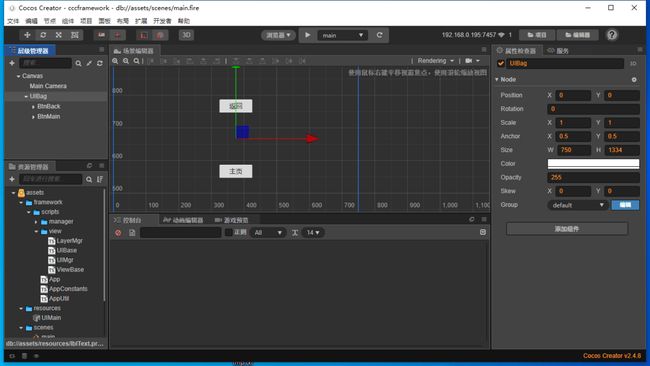The width and height of the screenshot is (650, 366).
Task: Click the hierarchy expand-all arrows icon
Action: click(89, 63)
